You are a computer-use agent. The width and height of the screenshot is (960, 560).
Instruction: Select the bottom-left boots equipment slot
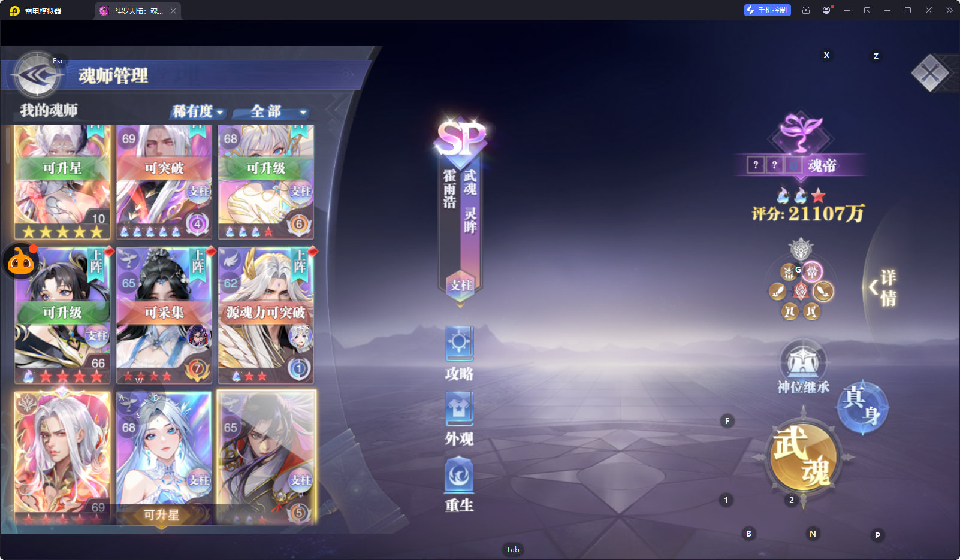tap(790, 311)
